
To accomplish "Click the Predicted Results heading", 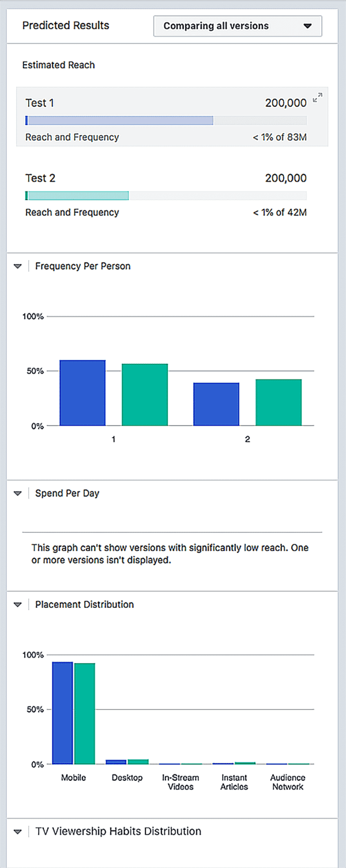I will click(65, 25).
